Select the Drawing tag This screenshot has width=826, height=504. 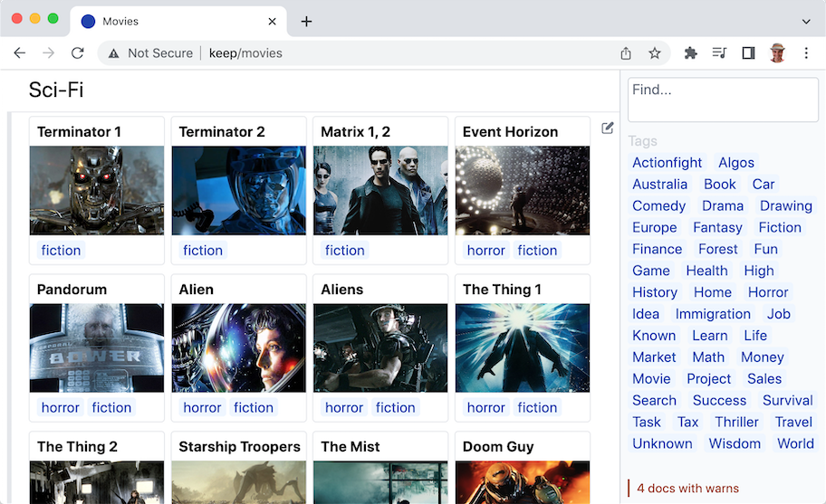(x=786, y=205)
